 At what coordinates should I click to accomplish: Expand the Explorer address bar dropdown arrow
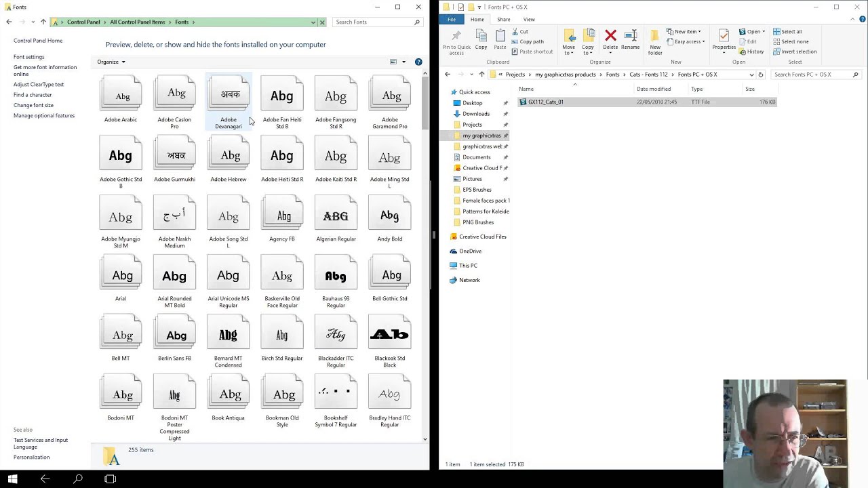[x=751, y=75]
